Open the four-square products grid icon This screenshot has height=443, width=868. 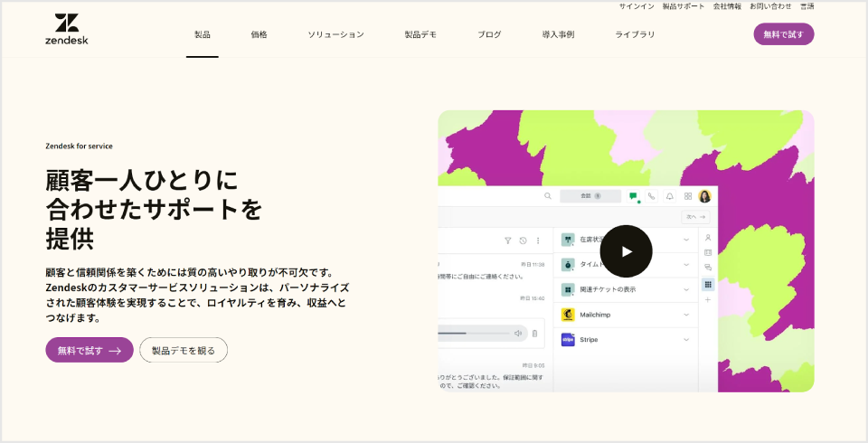coord(688,196)
